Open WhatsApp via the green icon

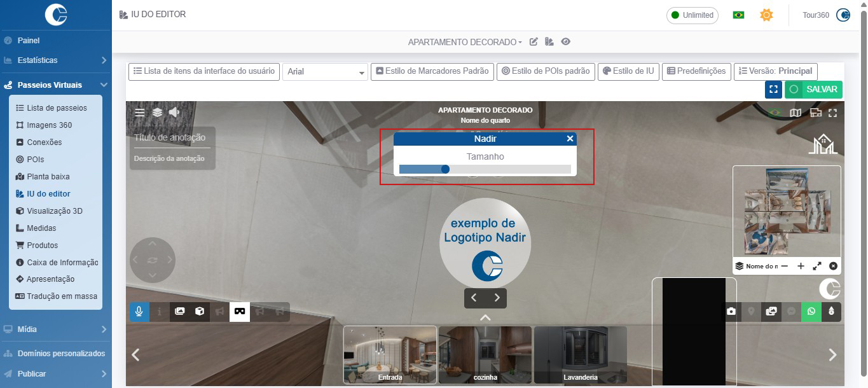(811, 312)
